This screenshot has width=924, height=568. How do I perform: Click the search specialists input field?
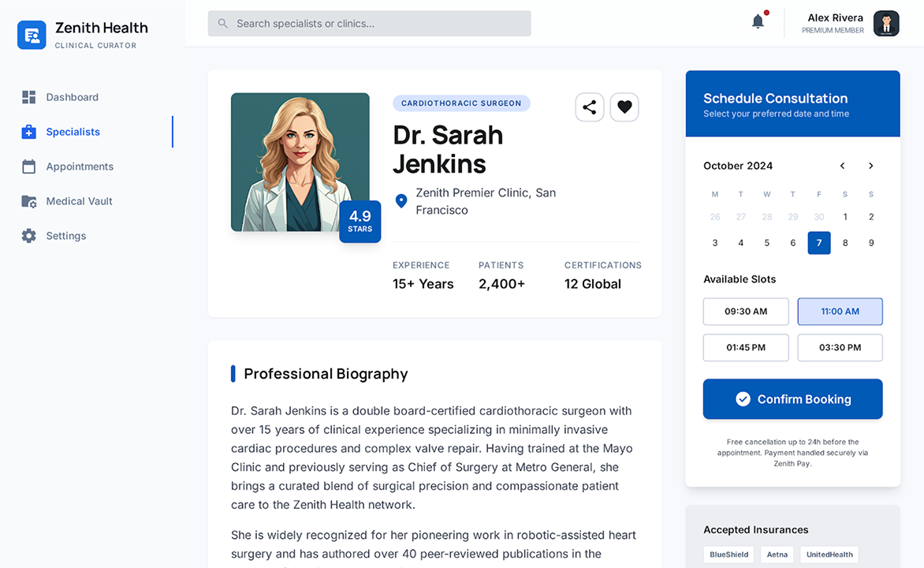pyautogui.click(x=369, y=23)
